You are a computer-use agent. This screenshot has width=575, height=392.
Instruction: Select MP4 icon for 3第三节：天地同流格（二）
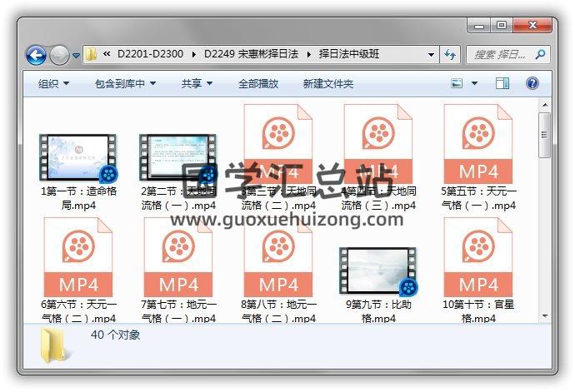tap(278, 144)
